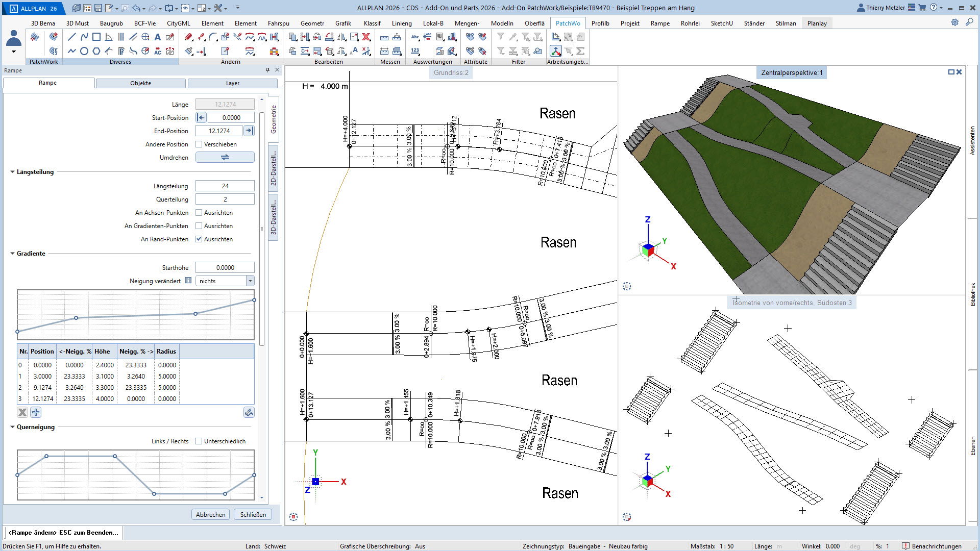Viewport: 980px width, 551px height.
Task: Collapse the Gradiente section
Action: pos(12,254)
